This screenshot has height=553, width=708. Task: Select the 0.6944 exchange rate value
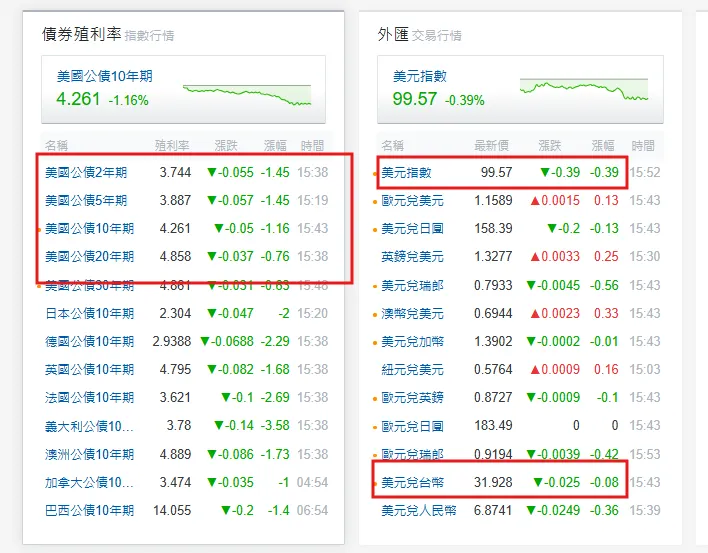click(493, 313)
